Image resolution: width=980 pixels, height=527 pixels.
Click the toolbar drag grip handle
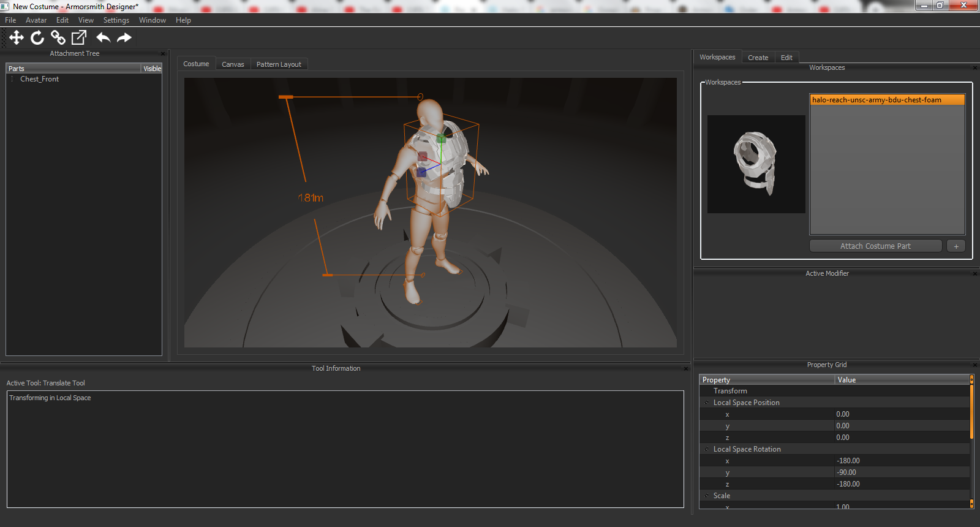(x=4, y=38)
